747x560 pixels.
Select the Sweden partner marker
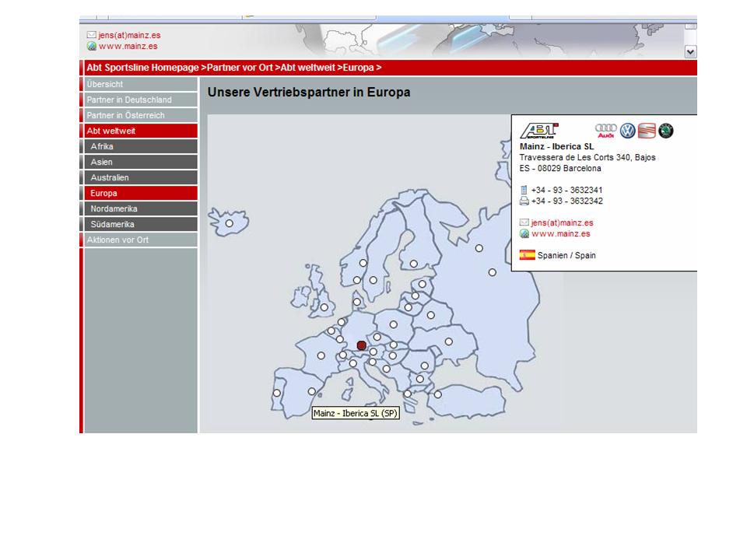click(373, 281)
